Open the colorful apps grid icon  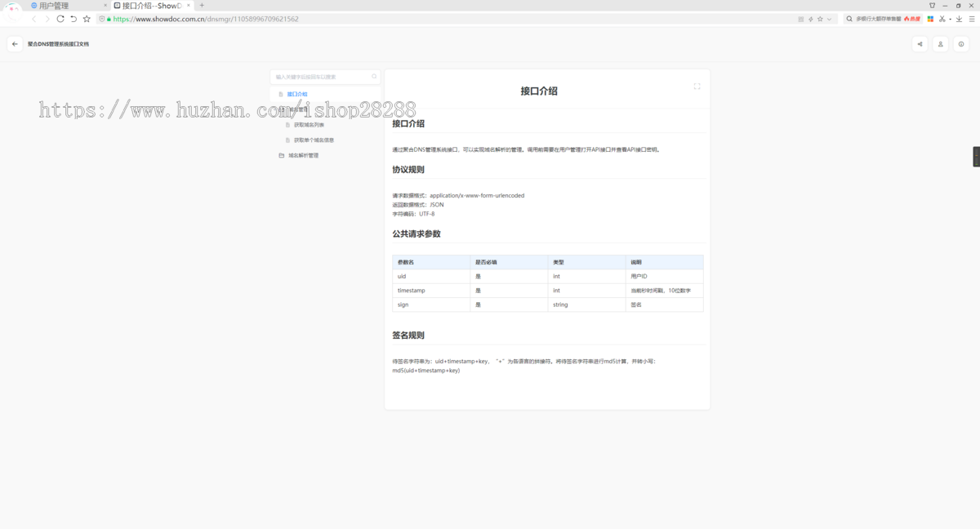[x=930, y=19]
